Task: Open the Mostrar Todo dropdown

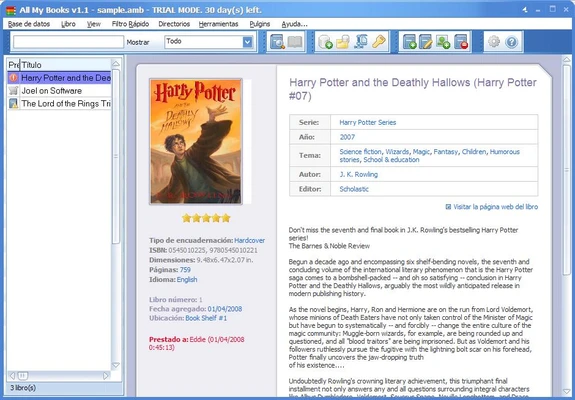Action: (248, 42)
